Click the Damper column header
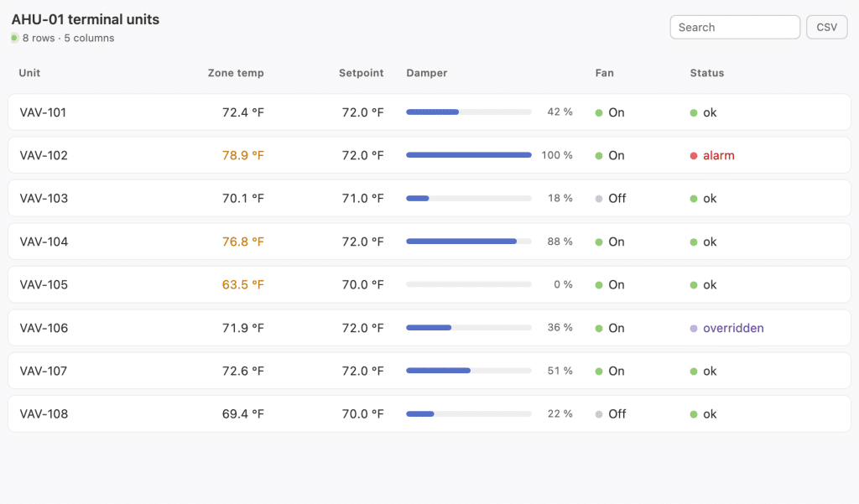The height and width of the screenshot is (504, 859). [x=427, y=73]
